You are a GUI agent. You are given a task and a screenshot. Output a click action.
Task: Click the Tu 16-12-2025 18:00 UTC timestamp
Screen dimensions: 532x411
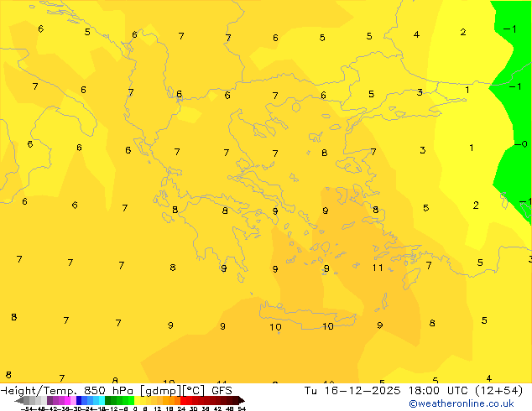click(413, 391)
